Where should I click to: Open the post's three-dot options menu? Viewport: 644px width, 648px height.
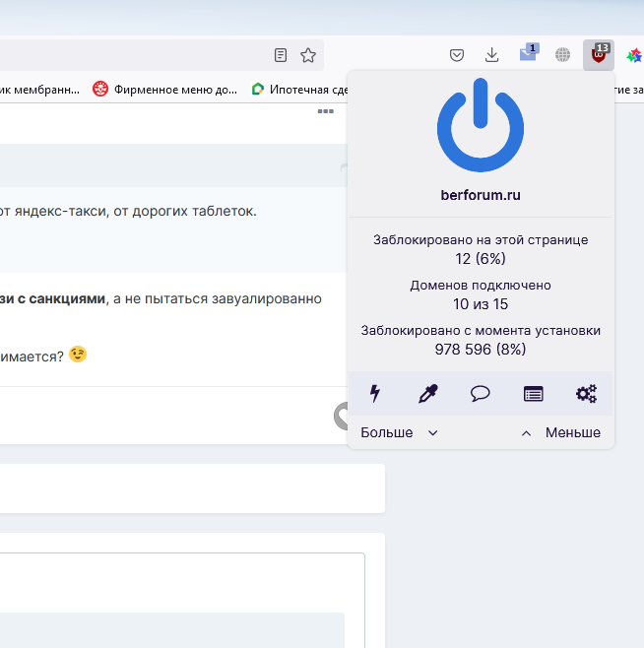[325, 112]
